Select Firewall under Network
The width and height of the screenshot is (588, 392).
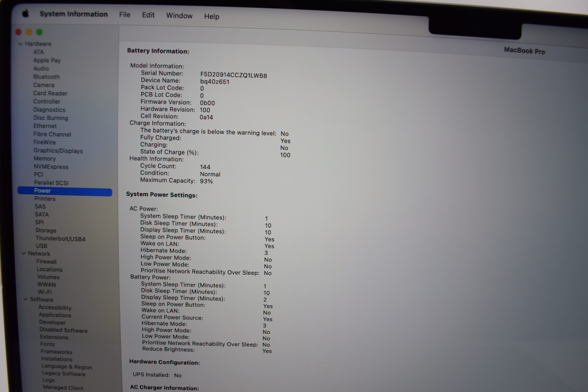click(46, 262)
